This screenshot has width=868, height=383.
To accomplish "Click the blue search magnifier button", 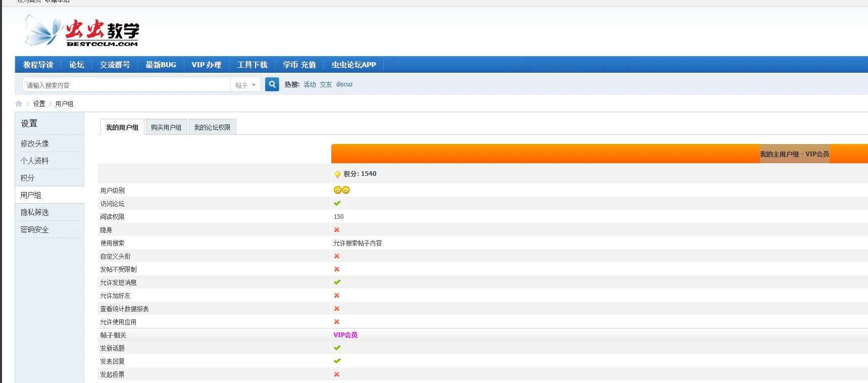I will [x=272, y=84].
